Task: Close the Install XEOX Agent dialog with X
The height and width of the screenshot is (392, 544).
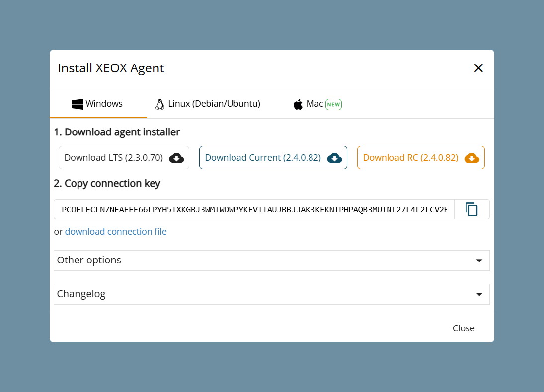Action: pos(478,68)
